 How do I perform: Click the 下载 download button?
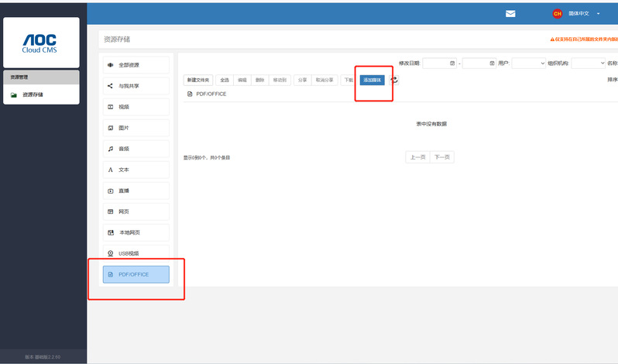348,80
